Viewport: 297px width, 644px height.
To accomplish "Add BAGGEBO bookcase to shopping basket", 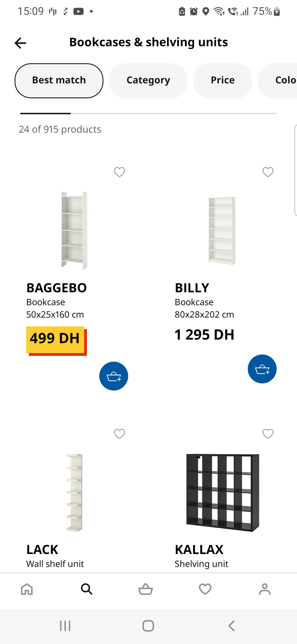I will click(x=114, y=376).
